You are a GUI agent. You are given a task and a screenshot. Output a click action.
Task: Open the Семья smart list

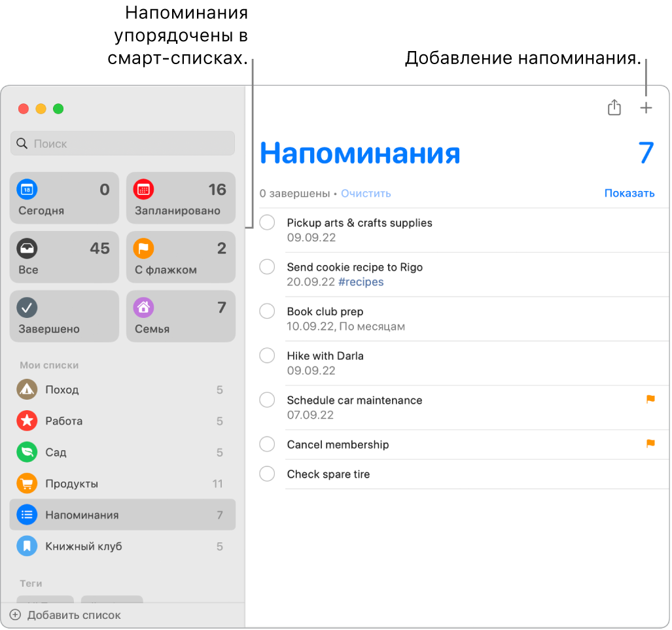coord(181,316)
